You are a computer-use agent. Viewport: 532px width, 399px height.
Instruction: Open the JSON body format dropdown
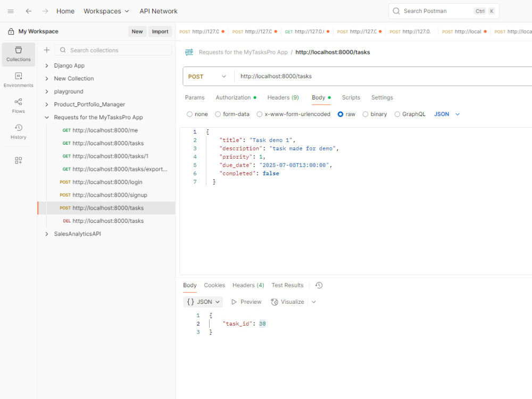click(x=447, y=114)
